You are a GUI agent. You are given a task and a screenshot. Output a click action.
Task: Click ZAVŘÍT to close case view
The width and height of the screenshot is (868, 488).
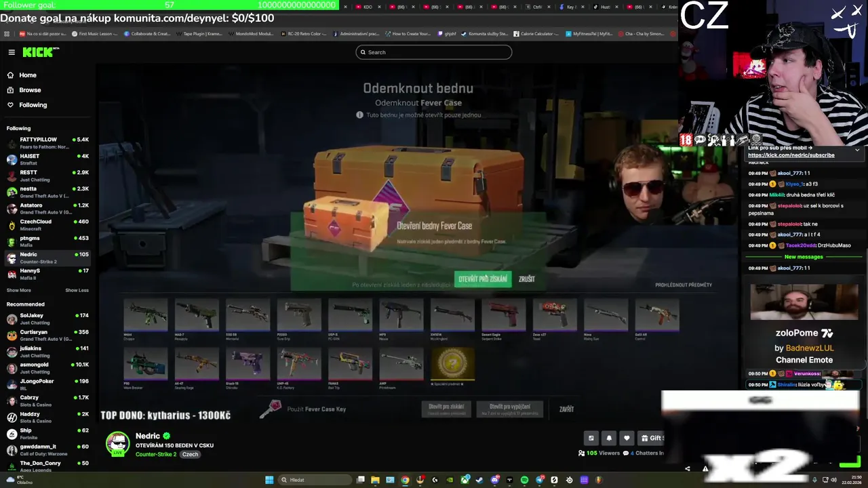[566, 409]
